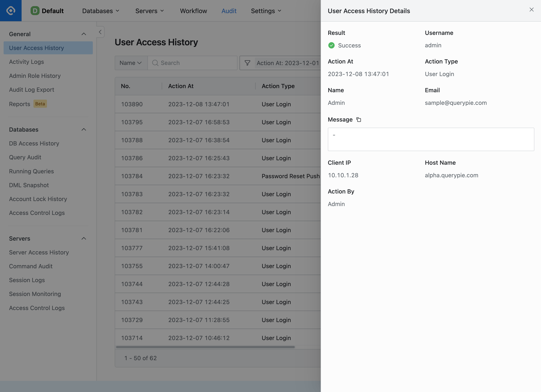
Task: Copy the Message contents
Action: tap(358, 119)
